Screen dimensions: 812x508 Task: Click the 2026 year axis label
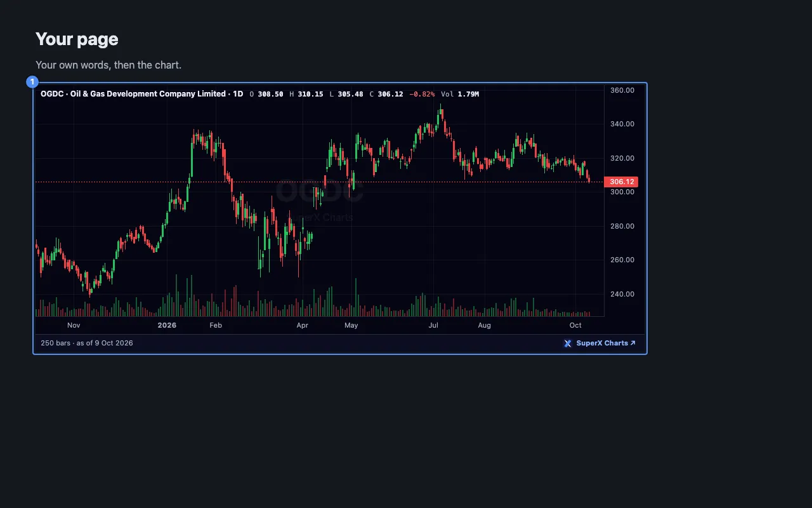click(x=167, y=325)
